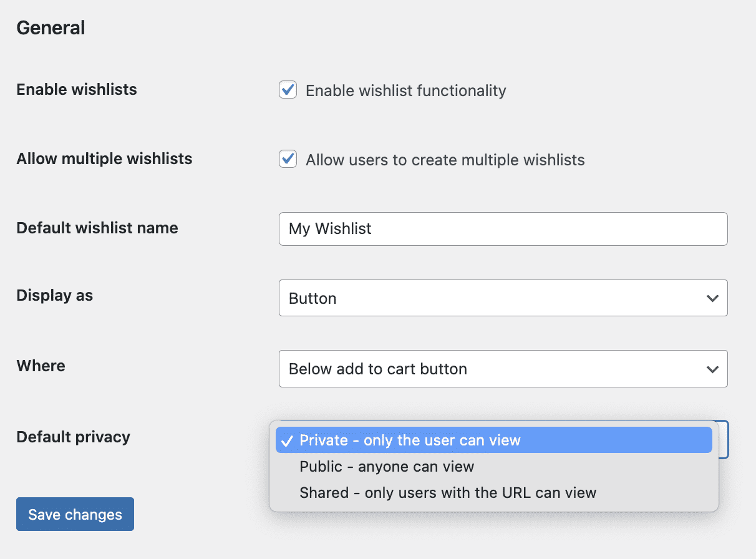756x559 pixels.
Task: Click the Display as label
Action: [x=55, y=295]
